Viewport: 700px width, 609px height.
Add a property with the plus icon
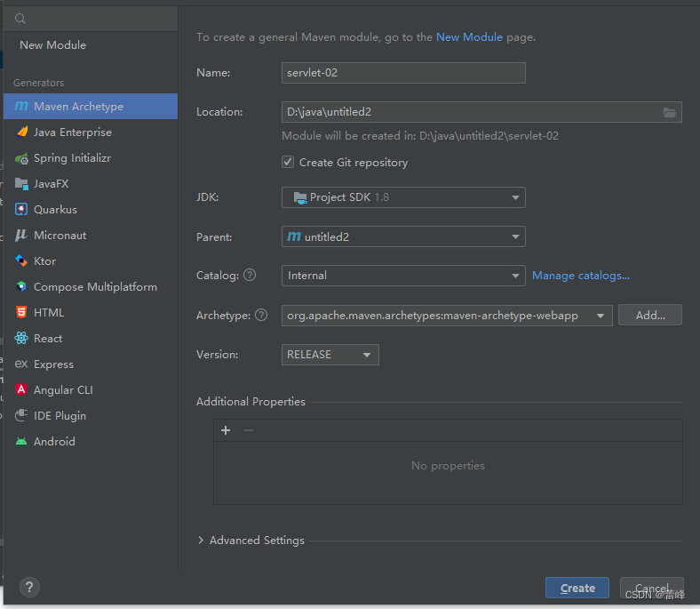coord(226,430)
